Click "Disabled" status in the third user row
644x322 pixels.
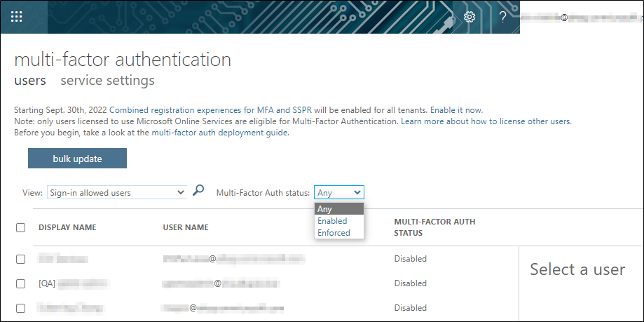tap(411, 307)
